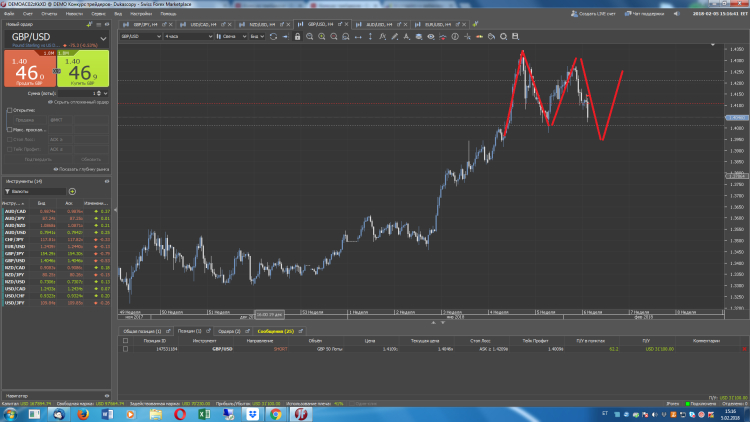Click the chart refresh icon in toolbar

pyautogui.click(x=273, y=36)
